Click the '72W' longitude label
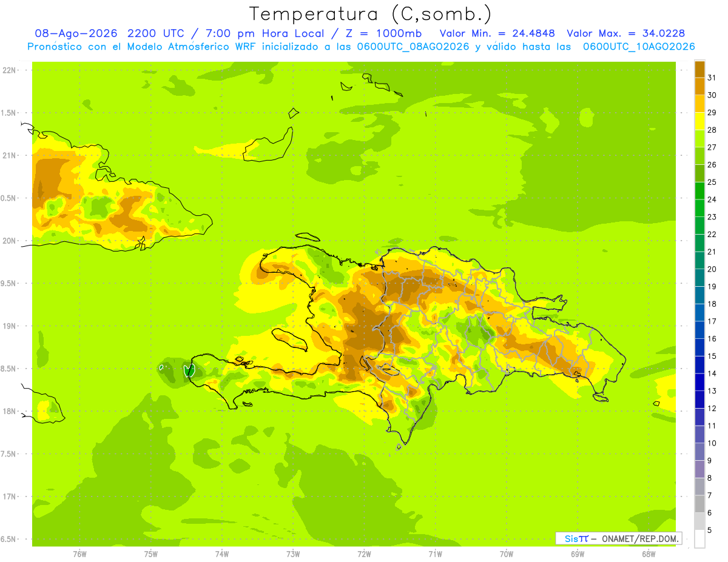 (364, 554)
